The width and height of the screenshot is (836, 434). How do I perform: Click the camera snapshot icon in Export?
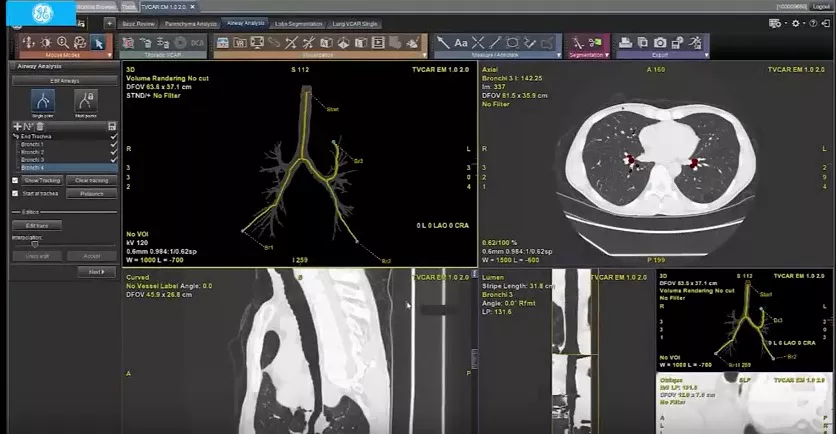coord(660,43)
